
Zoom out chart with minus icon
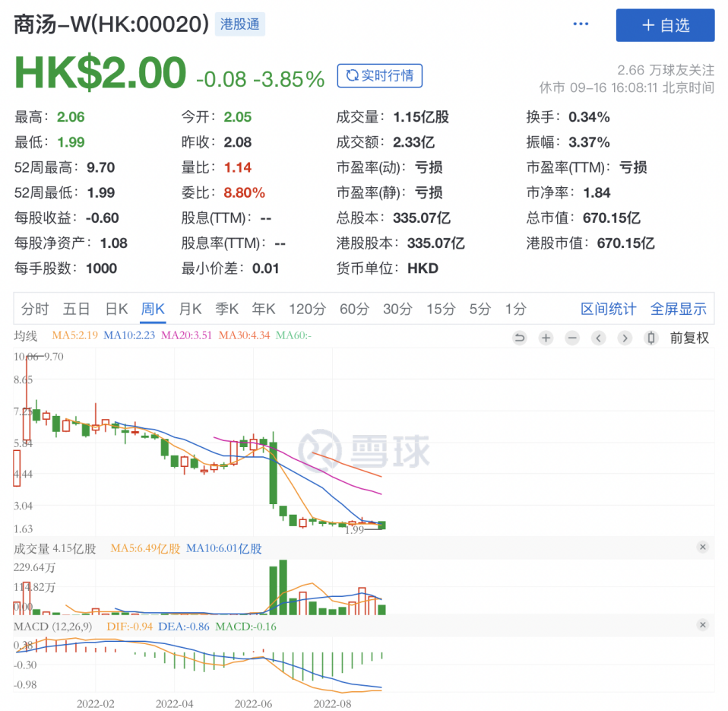(x=572, y=338)
